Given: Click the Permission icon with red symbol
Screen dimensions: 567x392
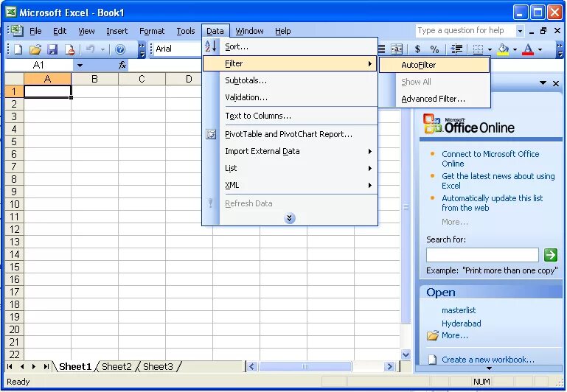Looking at the screenshot, I should point(69,49).
